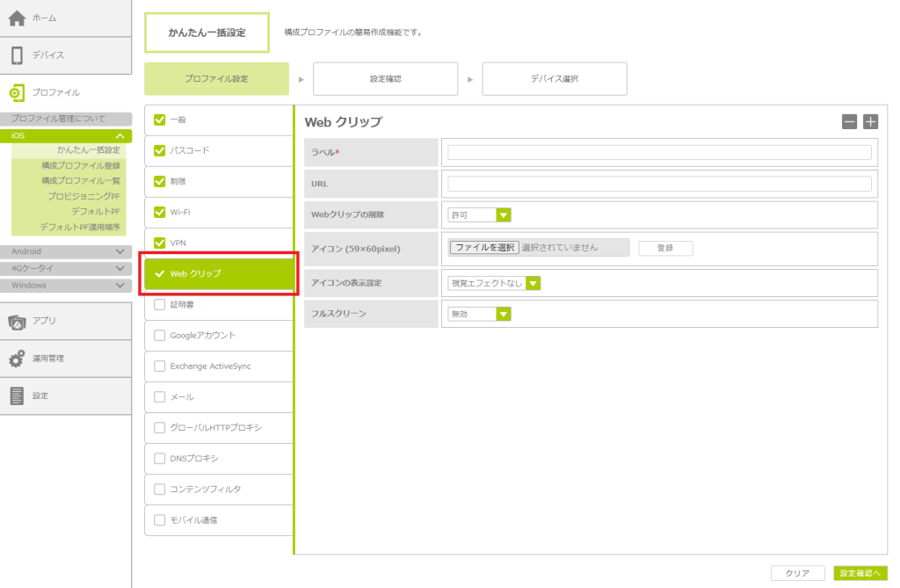Click the Operations Management gears icon
Image resolution: width=900 pixels, height=588 pixels.
point(18,359)
